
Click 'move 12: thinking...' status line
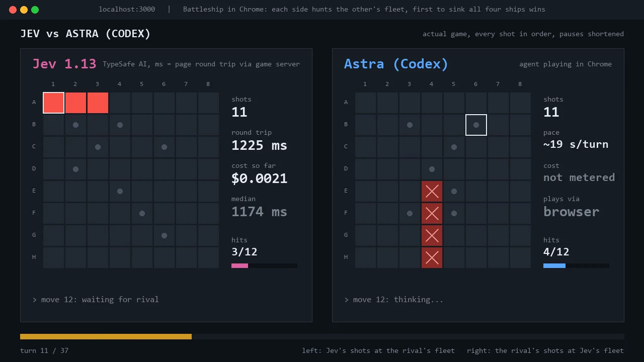click(394, 300)
